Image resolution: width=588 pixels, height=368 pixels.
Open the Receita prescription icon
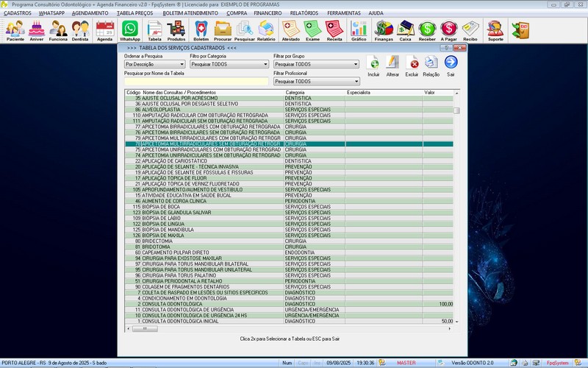click(x=335, y=30)
